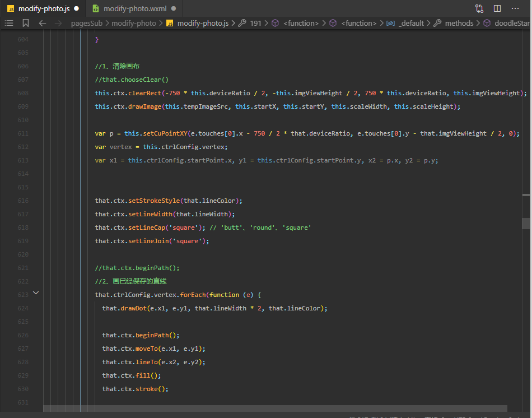Click the bookmark icon
Screen dimensions: 532x418
[26, 23]
